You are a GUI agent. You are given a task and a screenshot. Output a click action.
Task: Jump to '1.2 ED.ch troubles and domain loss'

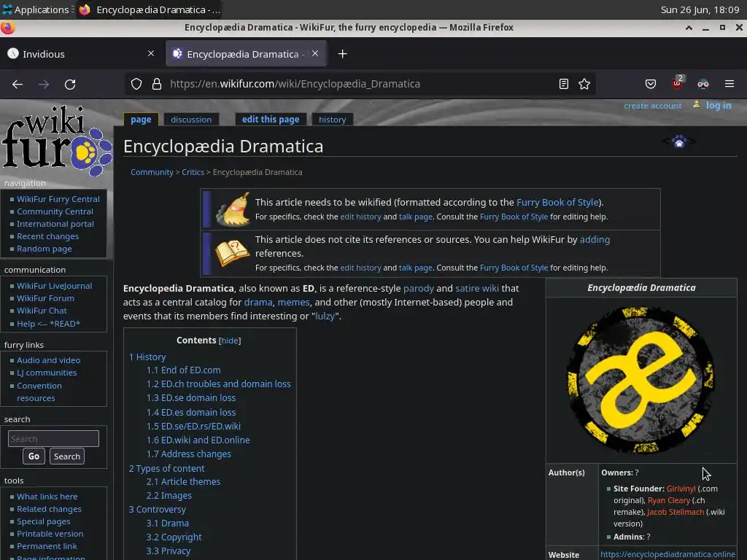(x=219, y=384)
